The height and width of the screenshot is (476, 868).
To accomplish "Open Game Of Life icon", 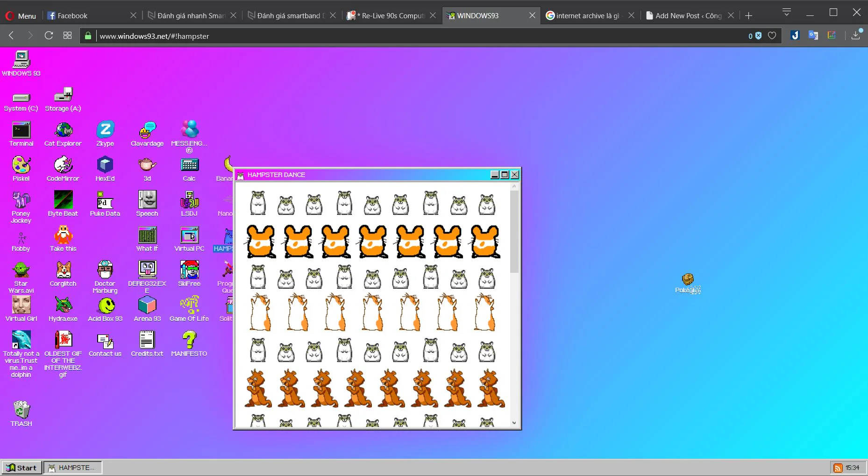I will (x=189, y=309).
